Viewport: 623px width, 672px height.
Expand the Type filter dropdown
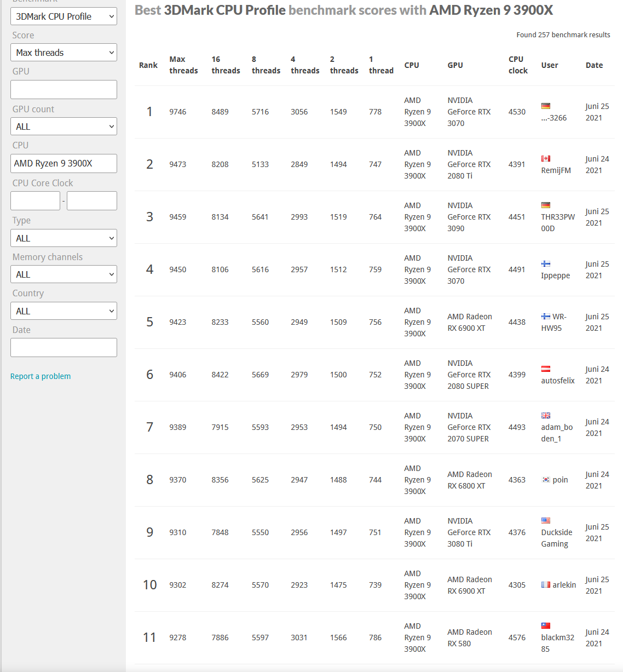click(64, 238)
